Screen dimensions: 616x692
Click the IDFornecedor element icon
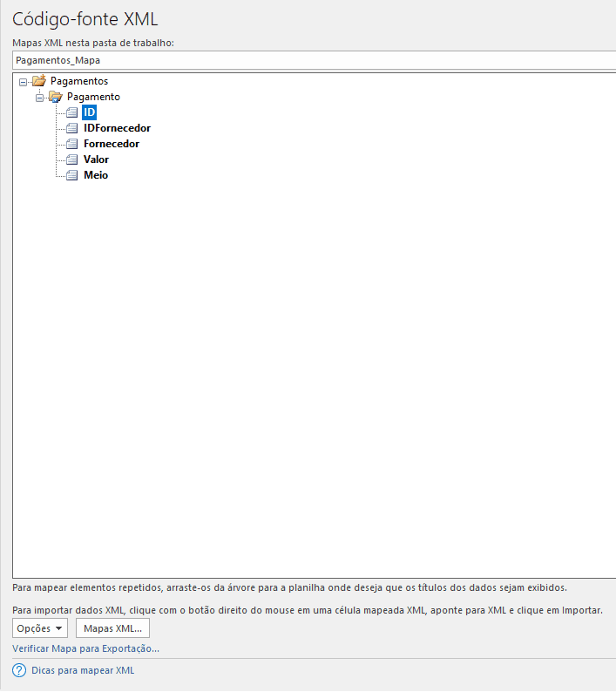72,128
